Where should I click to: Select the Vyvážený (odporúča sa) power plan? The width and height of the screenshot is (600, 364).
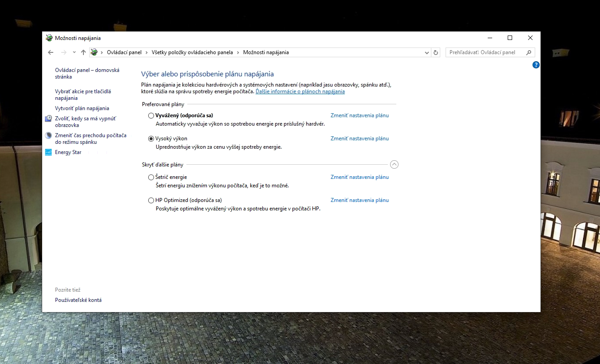point(151,115)
